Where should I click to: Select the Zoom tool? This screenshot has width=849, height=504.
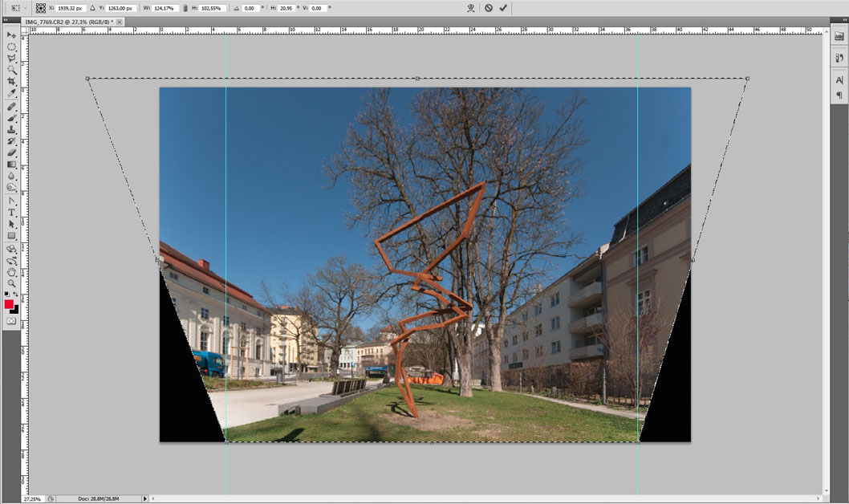[x=11, y=283]
